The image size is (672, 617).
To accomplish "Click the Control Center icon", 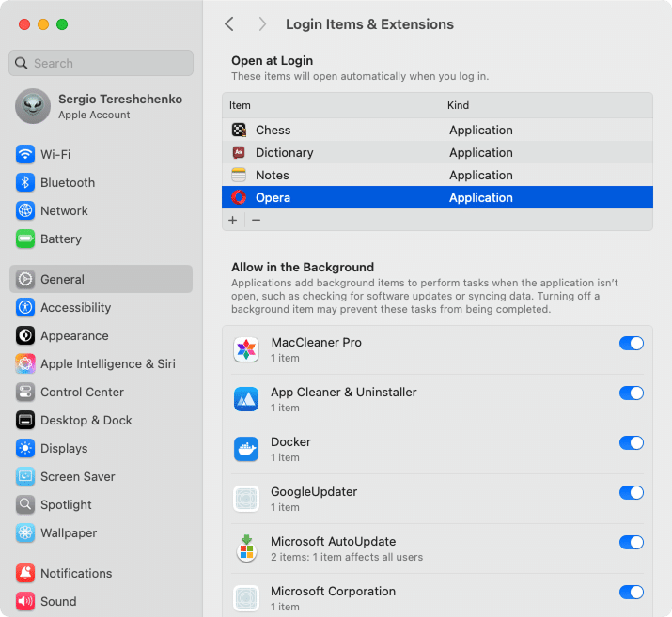I will 25,393.
